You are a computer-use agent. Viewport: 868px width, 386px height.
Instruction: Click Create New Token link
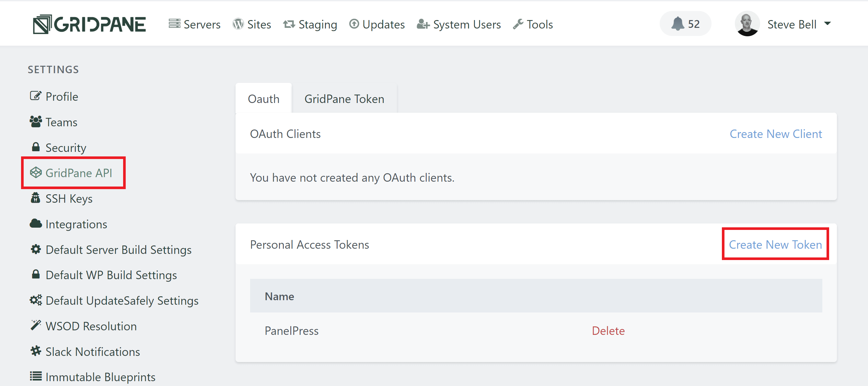775,244
